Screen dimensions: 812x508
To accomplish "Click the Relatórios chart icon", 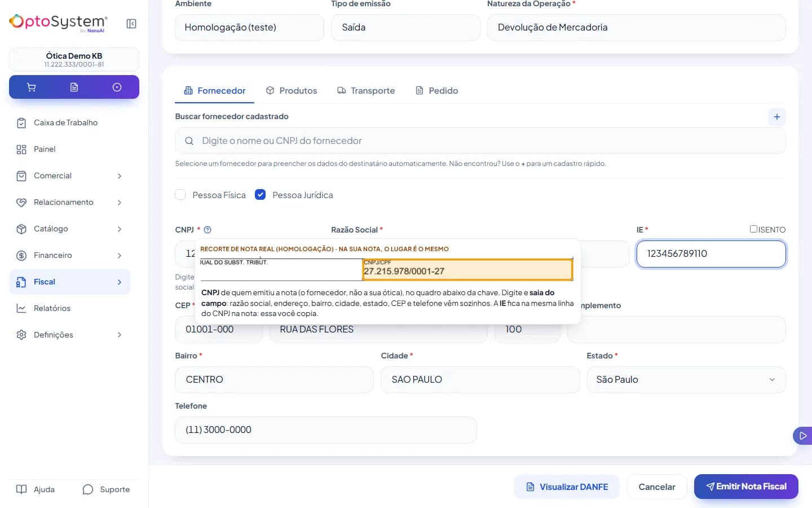I will pyautogui.click(x=21, y=309).
